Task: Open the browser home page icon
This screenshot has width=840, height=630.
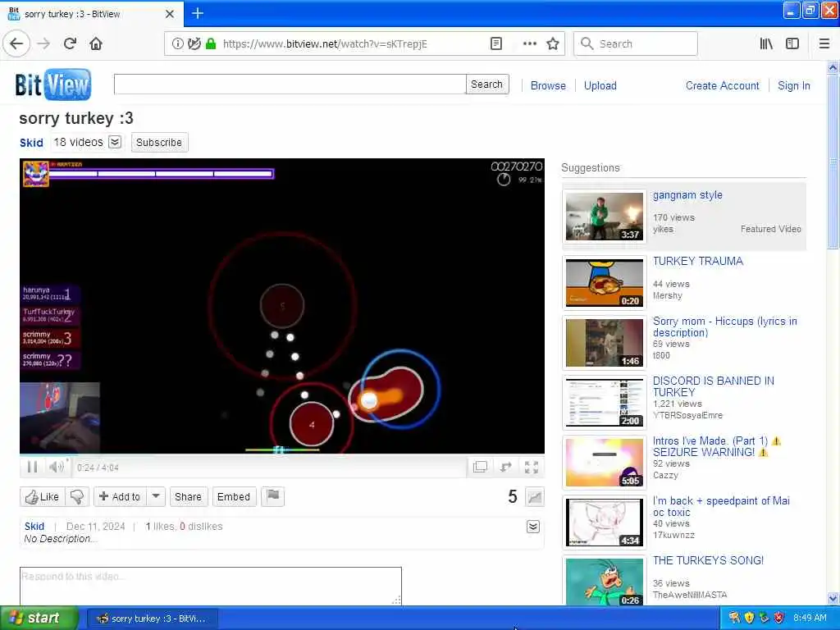Action: point(96,43)
